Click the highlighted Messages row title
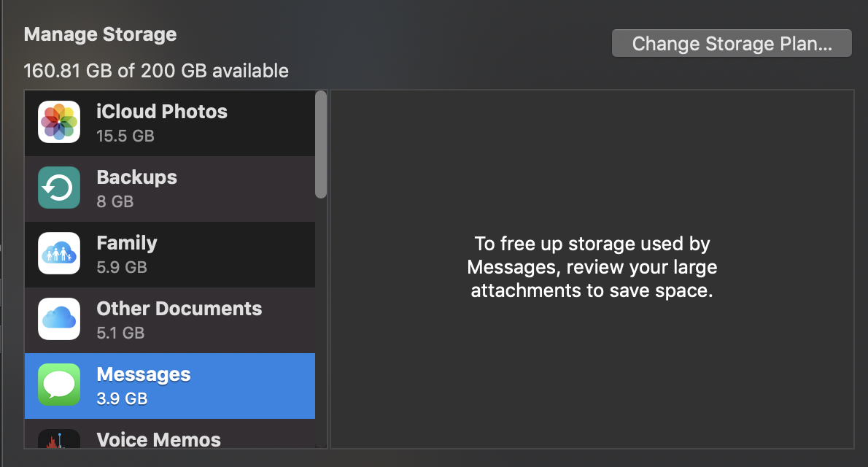 tap(144, 374)
